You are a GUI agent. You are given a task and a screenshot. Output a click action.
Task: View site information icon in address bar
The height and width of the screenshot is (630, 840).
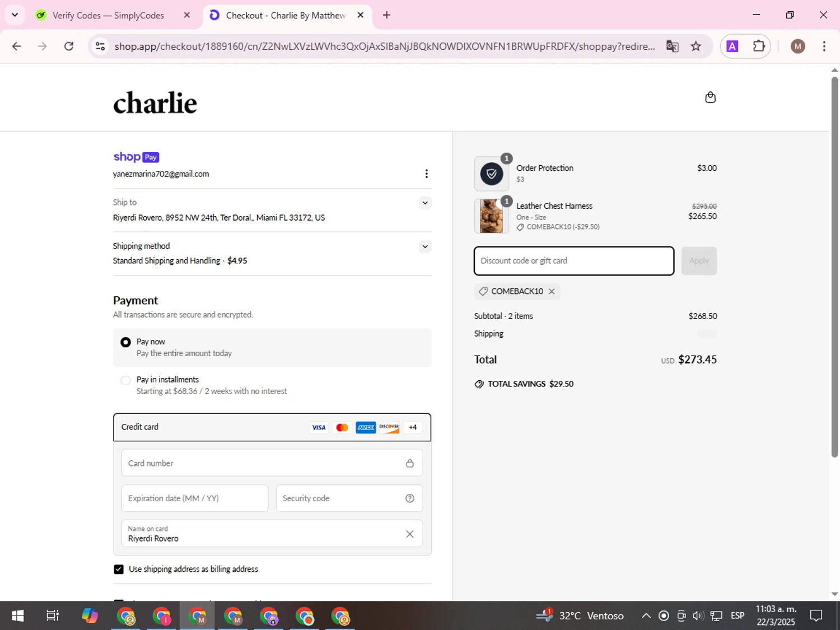click(100, 46)
